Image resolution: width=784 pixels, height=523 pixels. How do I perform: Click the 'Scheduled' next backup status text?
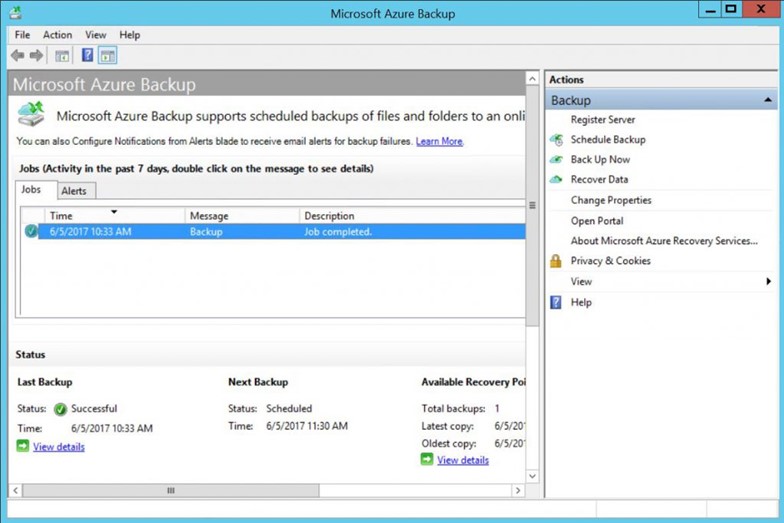click(x=289, y=408)
